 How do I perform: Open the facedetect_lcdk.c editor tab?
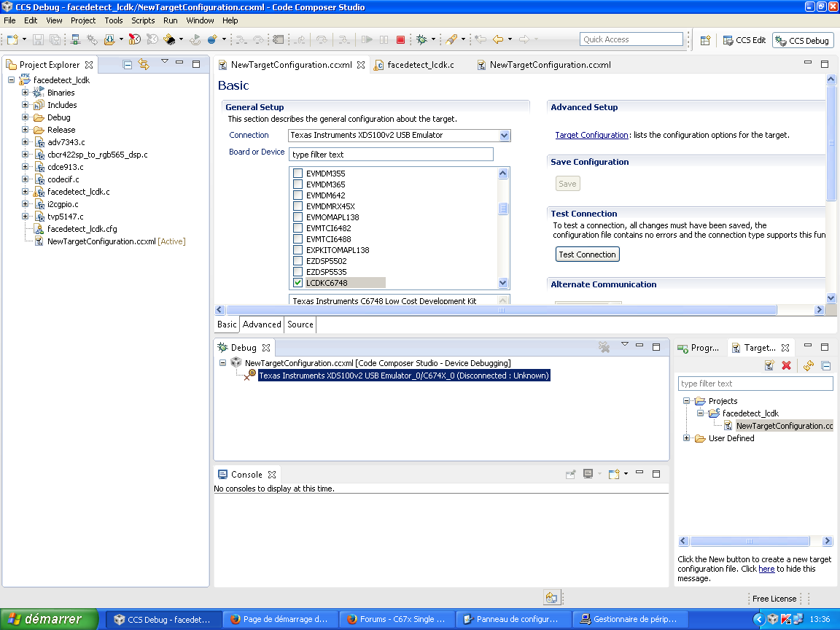coord(418,64)
